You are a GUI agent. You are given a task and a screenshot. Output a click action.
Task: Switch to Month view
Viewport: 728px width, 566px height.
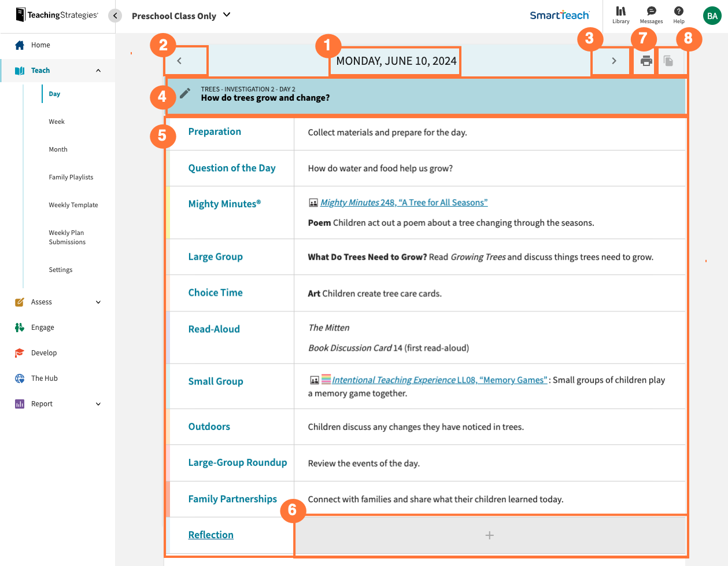(58, 149)
